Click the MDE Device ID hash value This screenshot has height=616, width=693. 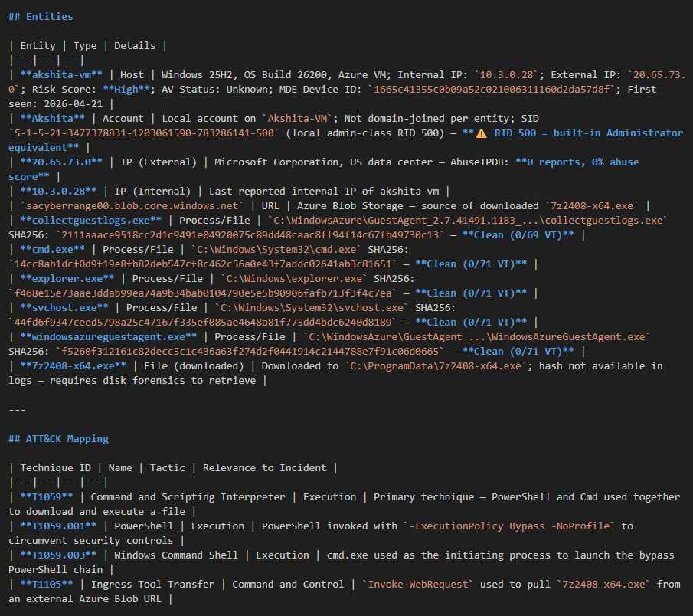point(492,90)
